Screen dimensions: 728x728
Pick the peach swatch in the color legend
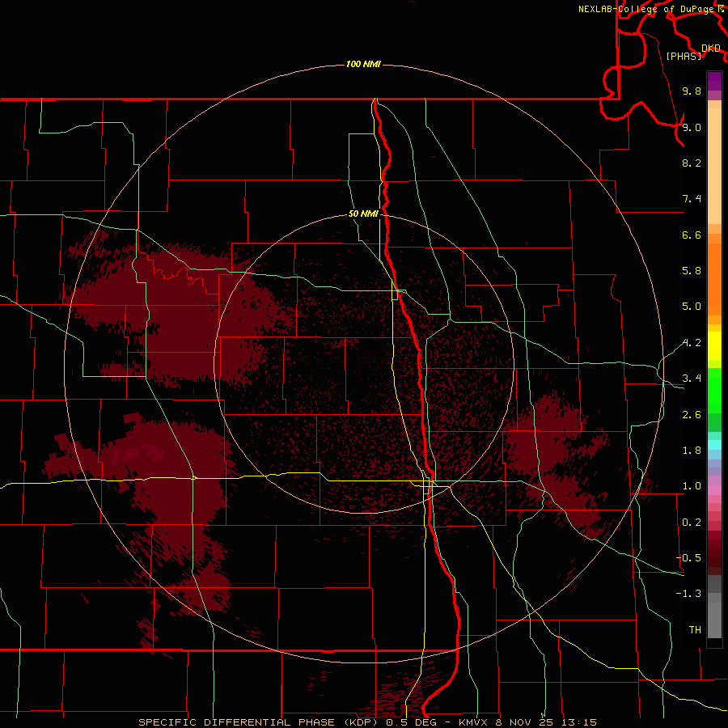pos(714,166)
